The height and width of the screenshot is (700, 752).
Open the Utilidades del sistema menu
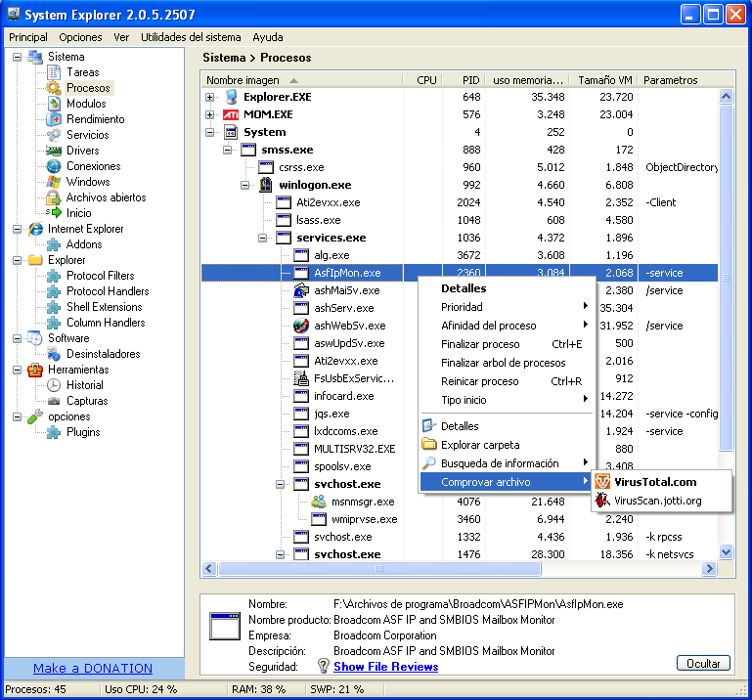pyautogui.click(x=191, y=37)
